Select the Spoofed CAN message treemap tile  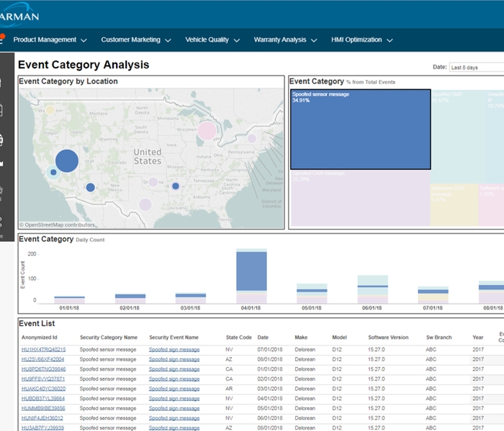click(x=360, y=198)
